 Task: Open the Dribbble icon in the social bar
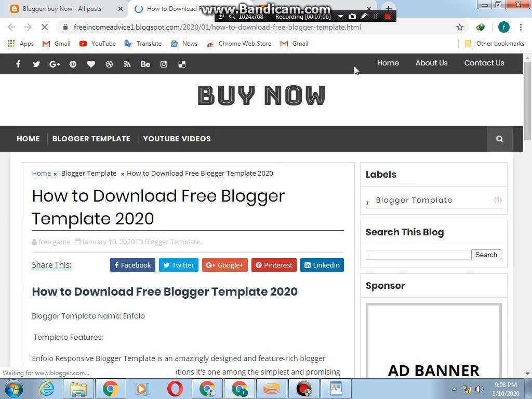coord(109,64)
